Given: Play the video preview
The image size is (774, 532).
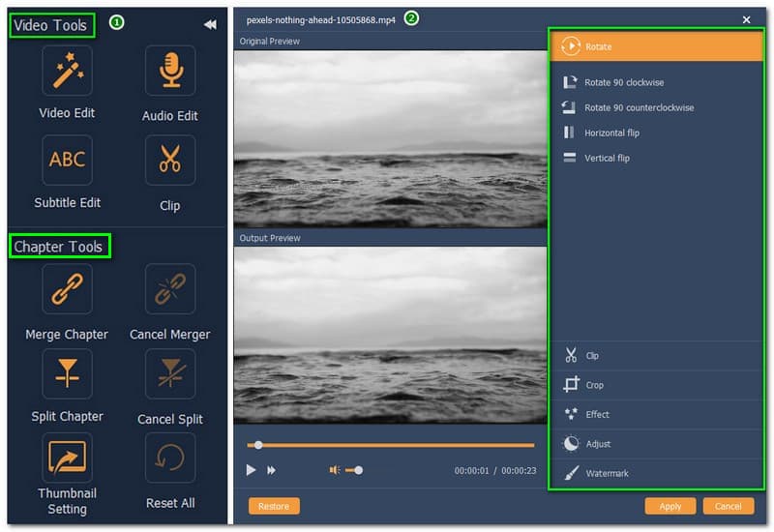Looking at the screenshot, I should (x=251, y=470).
